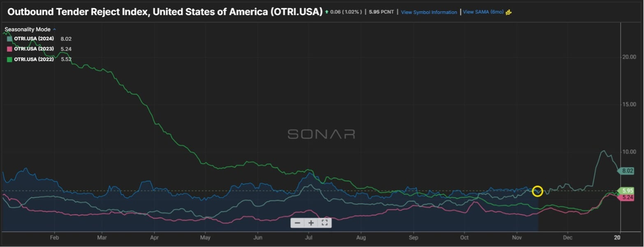Collapse the Seasonality Mode legend

click(x=54, y=30)
